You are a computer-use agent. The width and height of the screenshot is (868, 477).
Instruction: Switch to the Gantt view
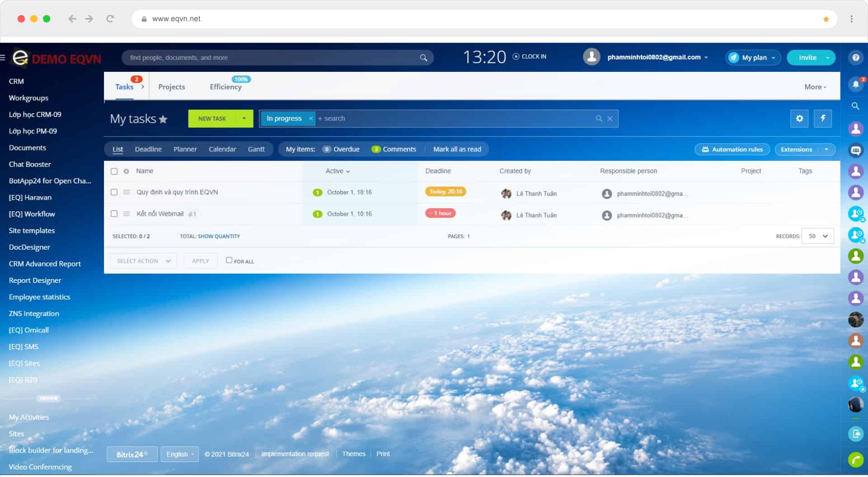point(256,149)
